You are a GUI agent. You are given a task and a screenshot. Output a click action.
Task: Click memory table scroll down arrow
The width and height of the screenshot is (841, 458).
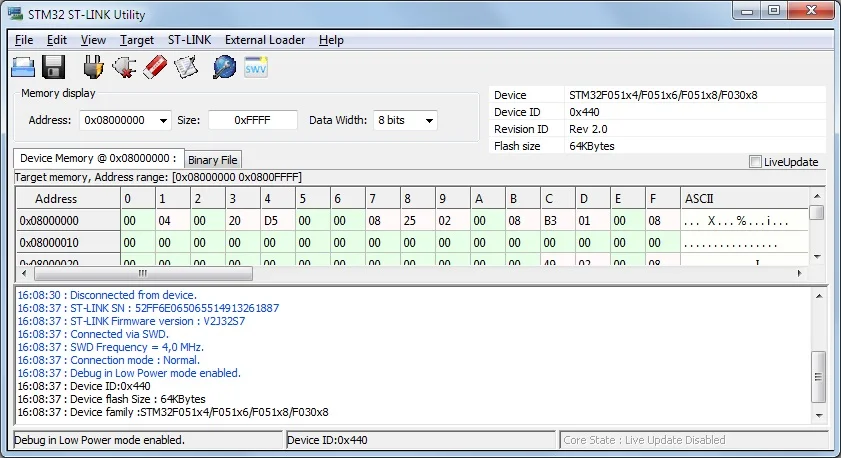[817, 256]
